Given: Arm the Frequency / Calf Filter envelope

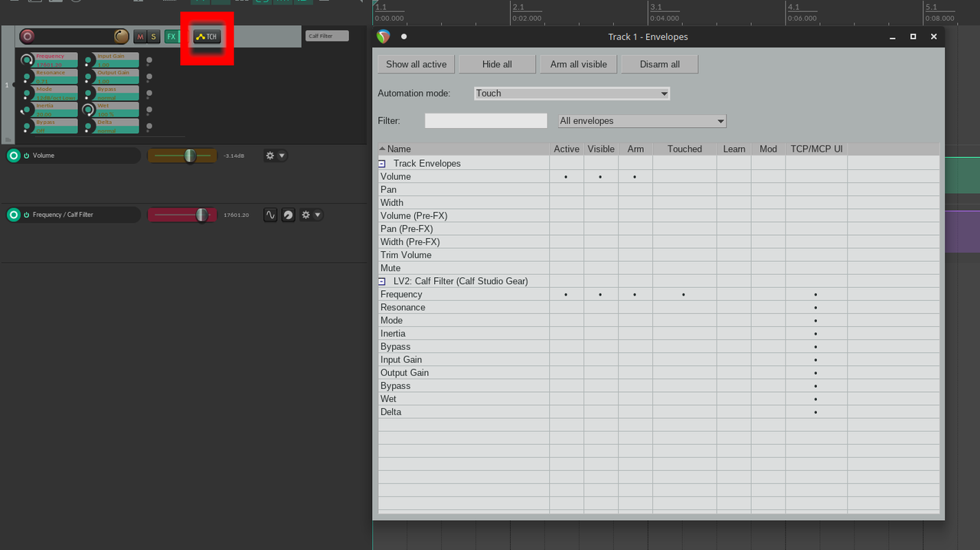Looking at the screenshot, I should pyautogui.click(x=13, y=215).
